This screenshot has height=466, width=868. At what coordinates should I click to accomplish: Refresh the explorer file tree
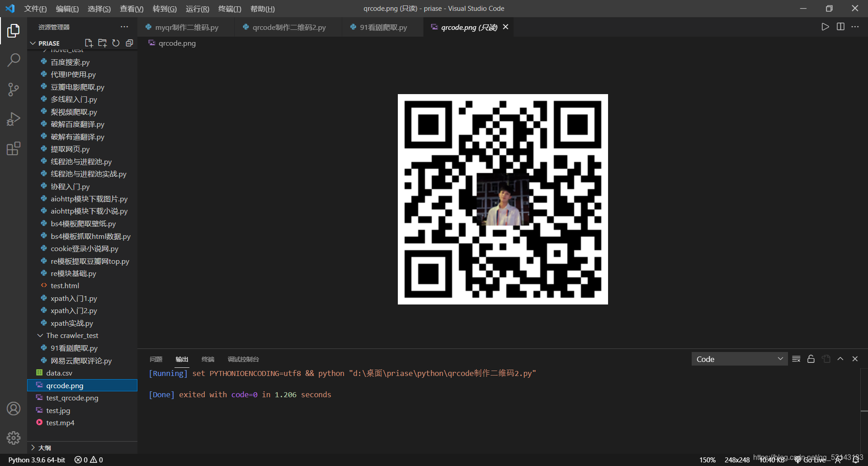(x=116, y=43)
